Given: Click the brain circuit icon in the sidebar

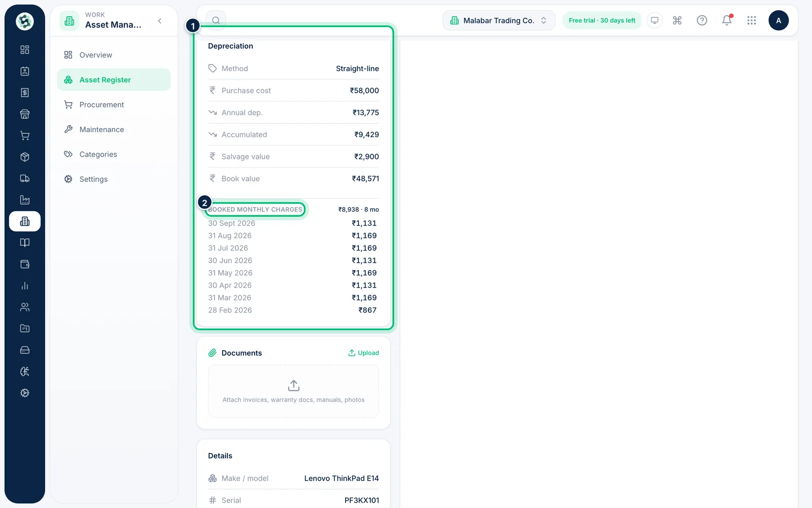Looking at the screenshot, I should coord(24,371).
